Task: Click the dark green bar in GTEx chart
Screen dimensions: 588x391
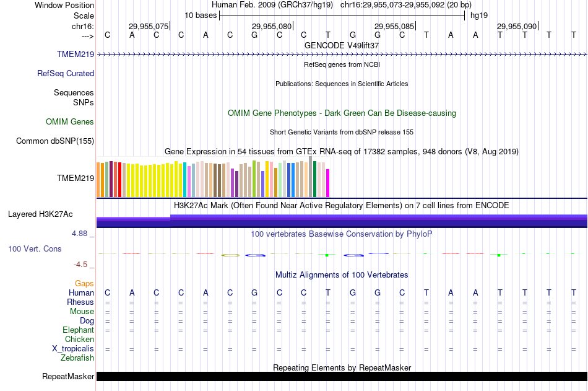Action: (314, 179)
